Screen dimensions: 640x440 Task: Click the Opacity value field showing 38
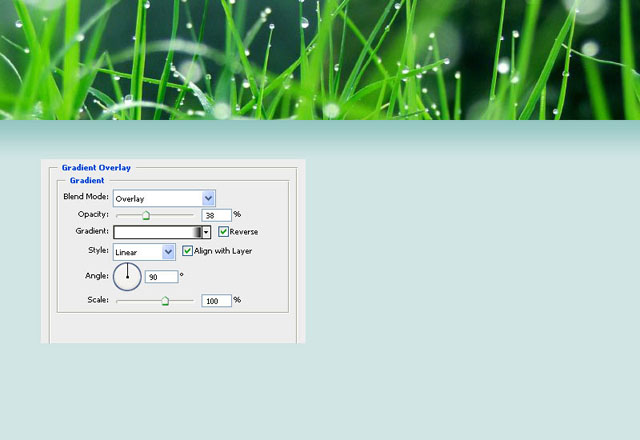point(216,215)
